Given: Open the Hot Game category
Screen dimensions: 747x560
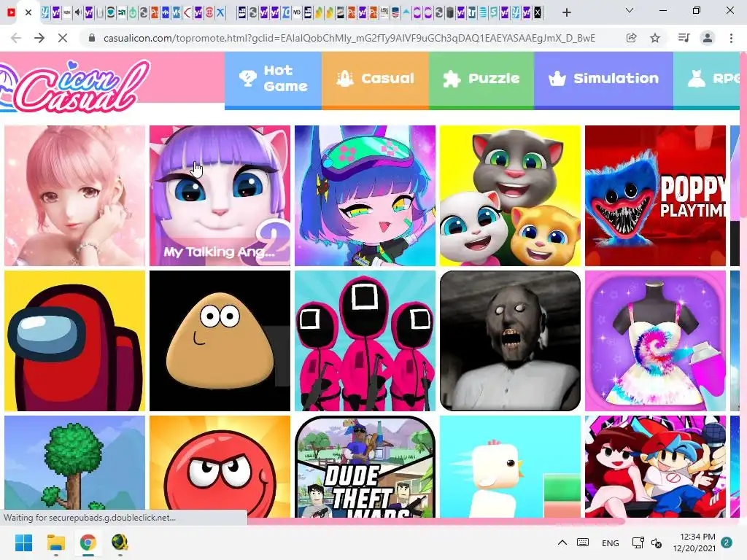Looking at the screenshot, I should coord(273,79).
